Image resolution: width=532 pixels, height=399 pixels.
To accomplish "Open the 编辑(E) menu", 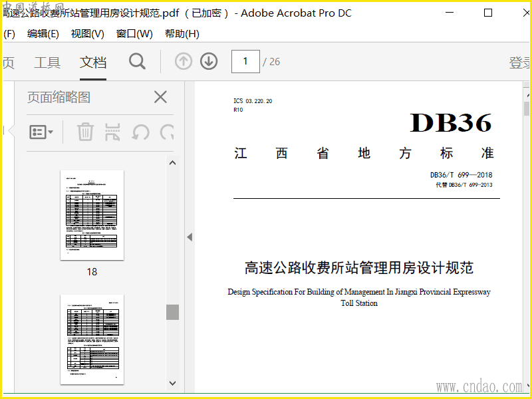I will [x=43, y=34].
